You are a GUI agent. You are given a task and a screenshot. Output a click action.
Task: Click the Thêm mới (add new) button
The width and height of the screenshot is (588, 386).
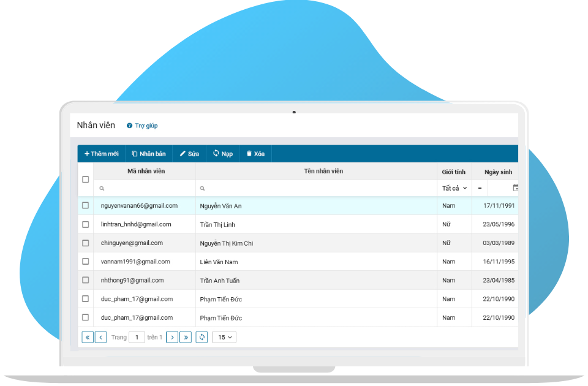click(x=101, y=154)
